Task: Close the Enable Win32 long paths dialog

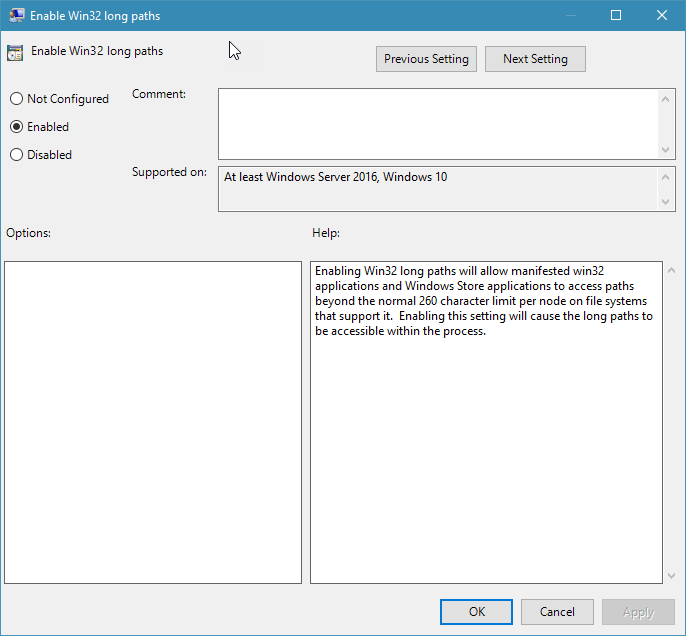Action: pos(662,15)
